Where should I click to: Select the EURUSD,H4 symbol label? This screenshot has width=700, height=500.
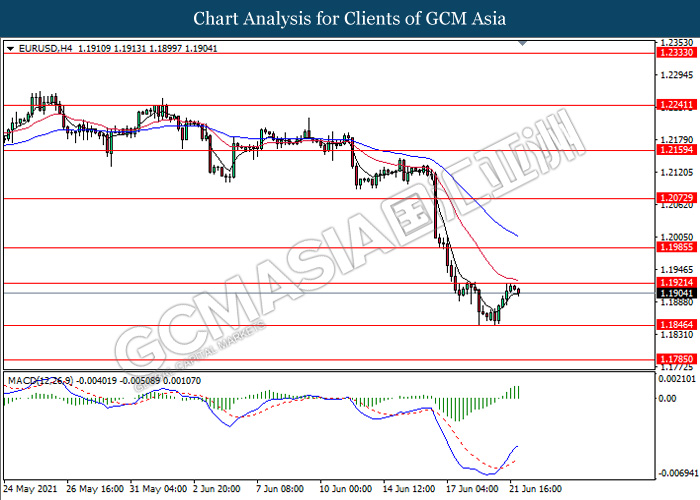tap(46, 48)
